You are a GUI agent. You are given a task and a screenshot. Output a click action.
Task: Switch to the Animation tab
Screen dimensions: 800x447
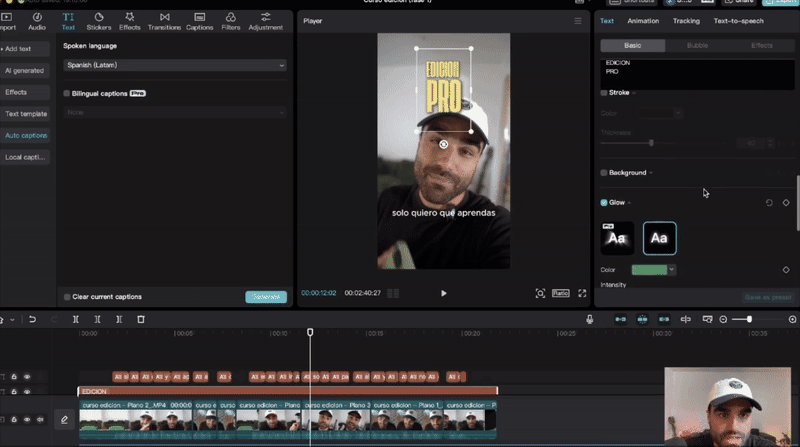[643, 20]
